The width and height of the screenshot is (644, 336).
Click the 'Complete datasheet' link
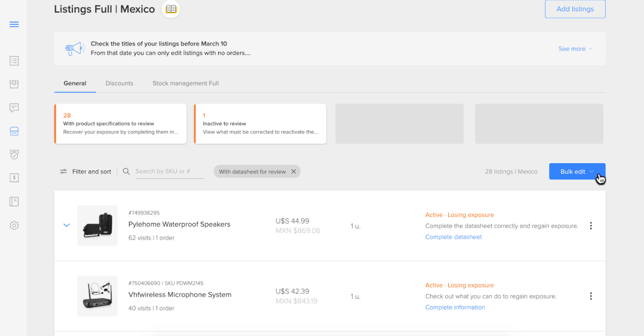[453, 237]
